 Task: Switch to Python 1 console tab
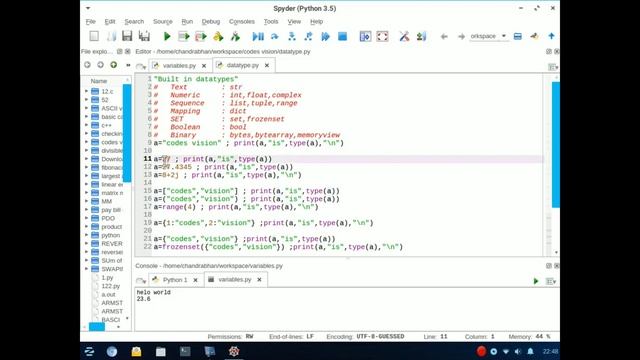tap(175, 280)
